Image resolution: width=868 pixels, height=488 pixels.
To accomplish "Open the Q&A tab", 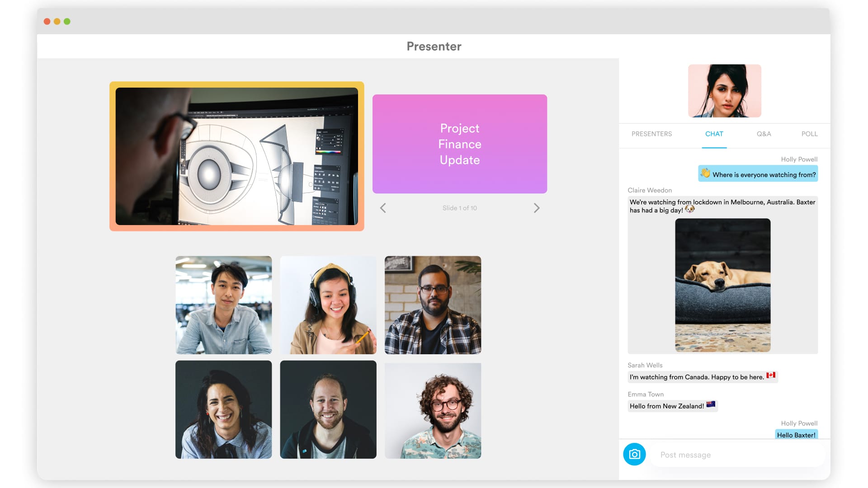I will [x=764, y=134].
